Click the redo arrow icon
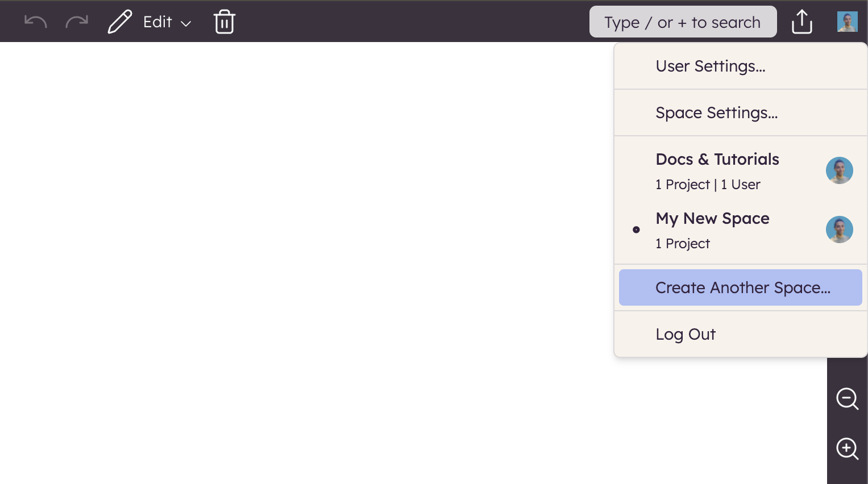868x484 pixels. (x=77, y=22)
